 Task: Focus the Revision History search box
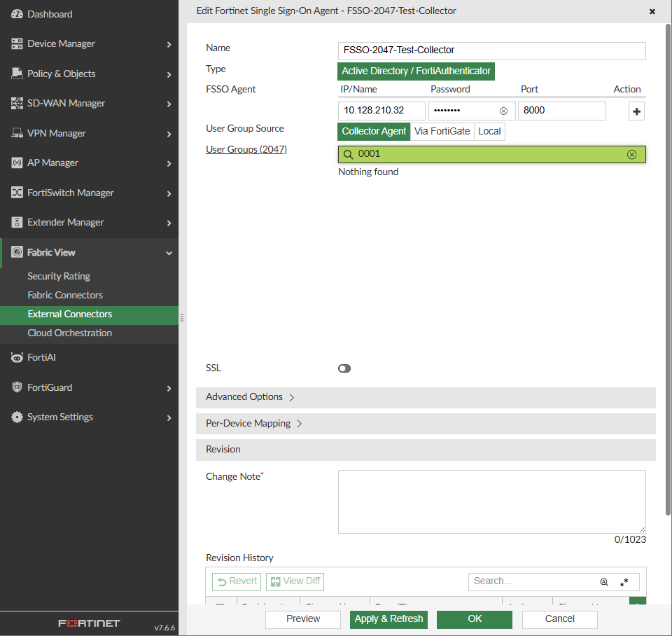click(x=533, y=581)
